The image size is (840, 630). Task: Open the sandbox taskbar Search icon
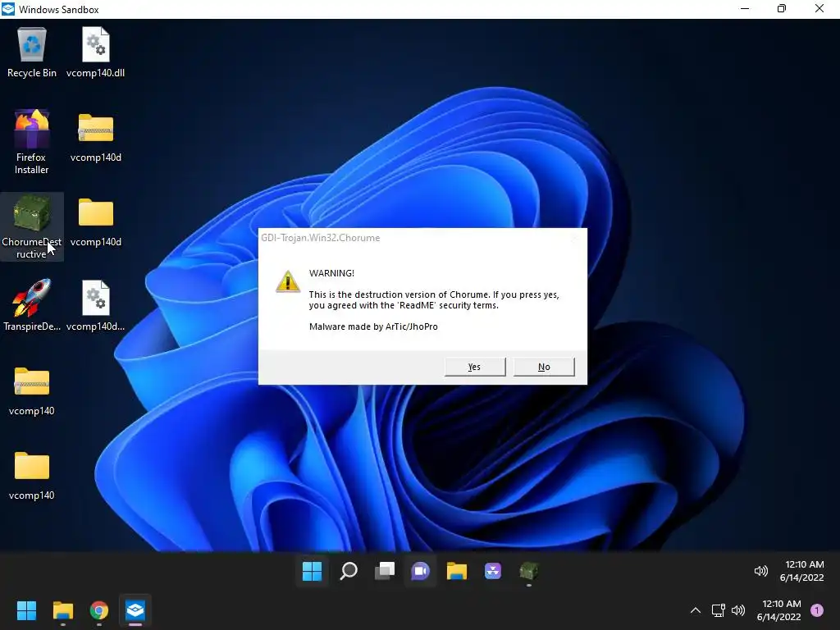click(348, 571)
